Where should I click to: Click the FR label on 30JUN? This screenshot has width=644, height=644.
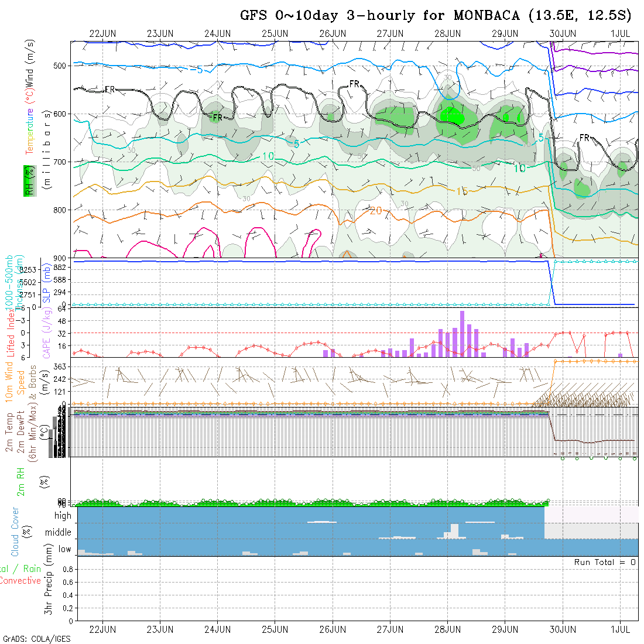tap(584, 138)
